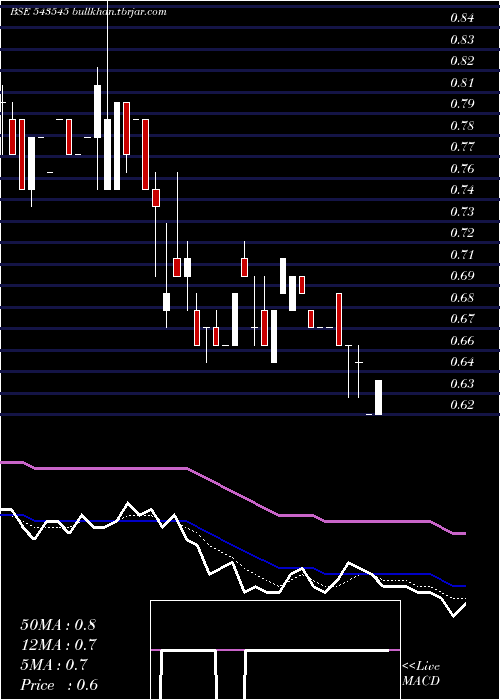500x700 pixels.
Task: Click the 50MA : 0.8 readout
Action: [58, 625]
